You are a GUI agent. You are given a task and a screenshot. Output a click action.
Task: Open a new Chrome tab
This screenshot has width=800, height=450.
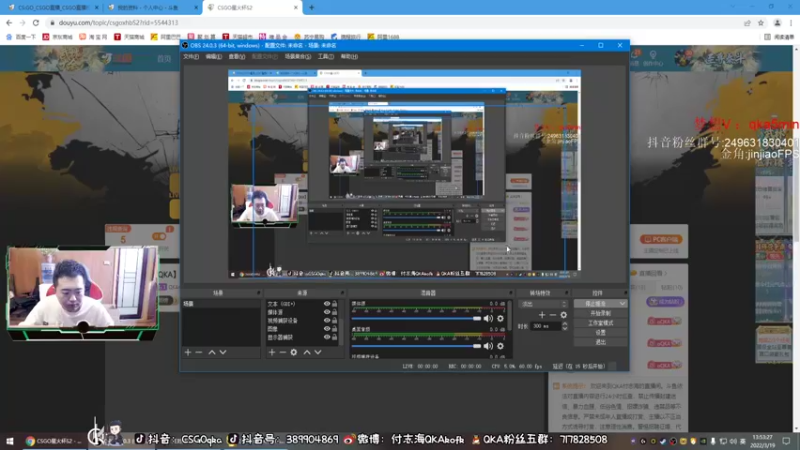312,8
